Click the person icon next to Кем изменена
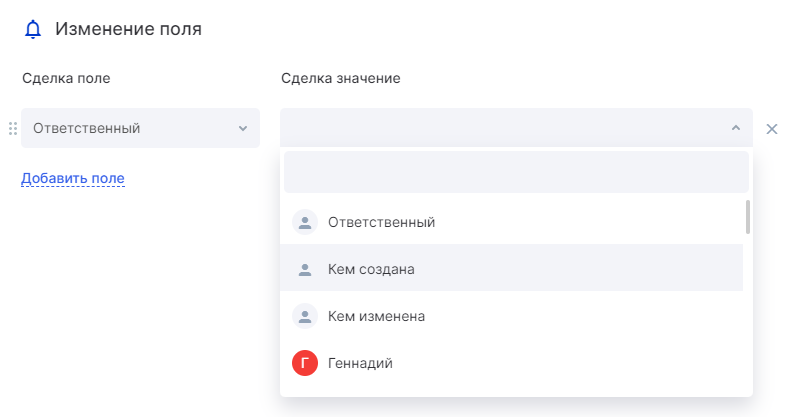 [305, 316]
